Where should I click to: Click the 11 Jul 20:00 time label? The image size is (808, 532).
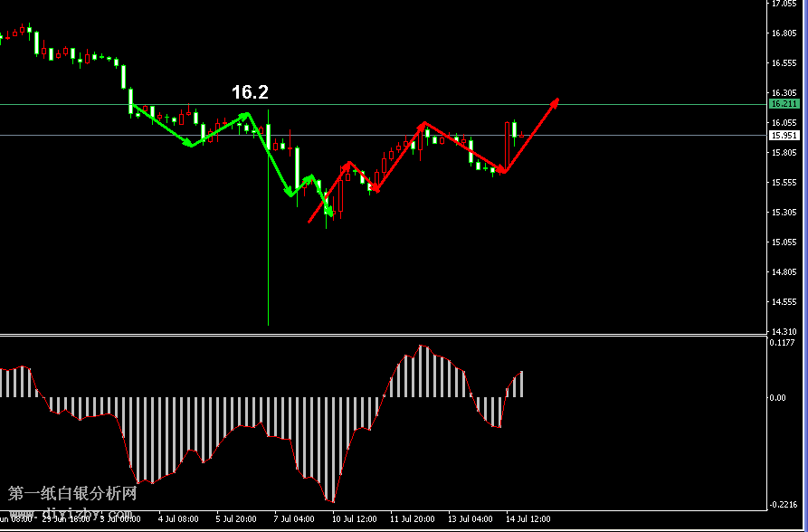click(x=413, y=519)
